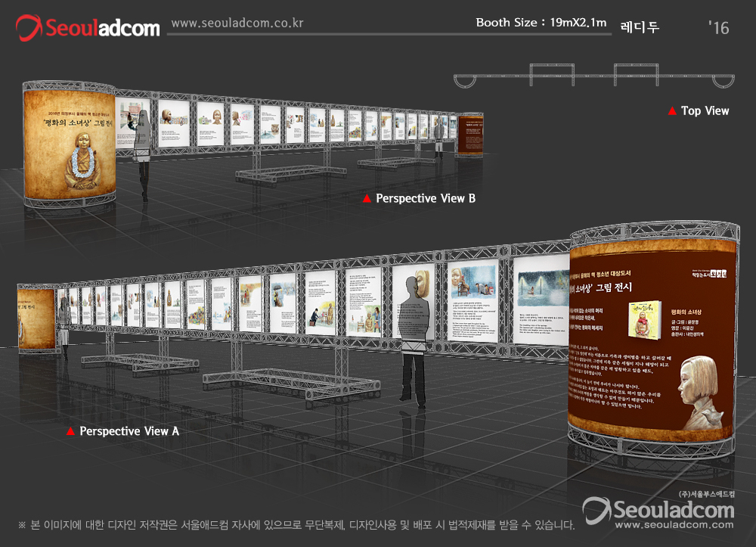The image size is (756, 547).
Task: Open the www.seouladcom.co.kr link in the header
Action: coord(237,23)
